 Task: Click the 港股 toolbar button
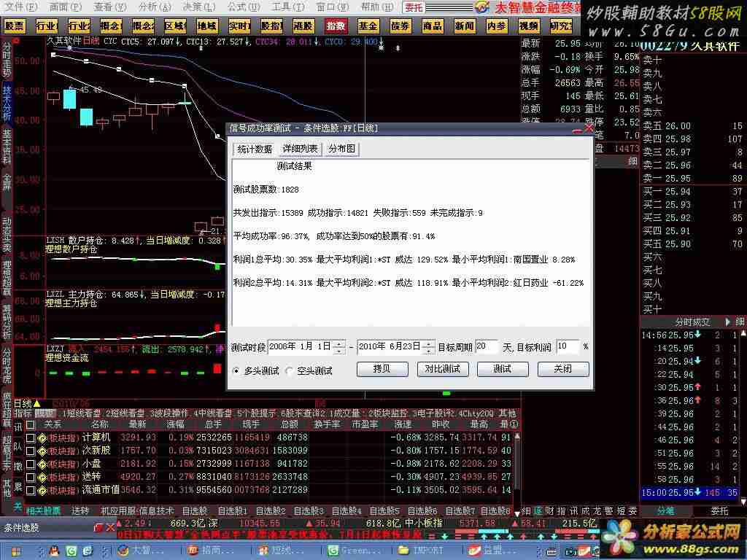pos(303,26)
